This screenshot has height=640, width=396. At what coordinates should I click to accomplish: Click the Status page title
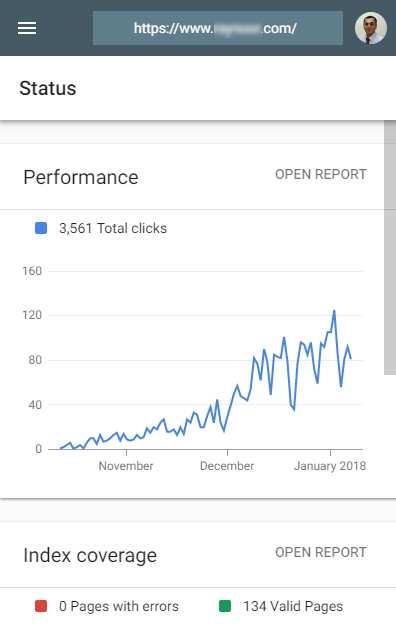(48, 88)
